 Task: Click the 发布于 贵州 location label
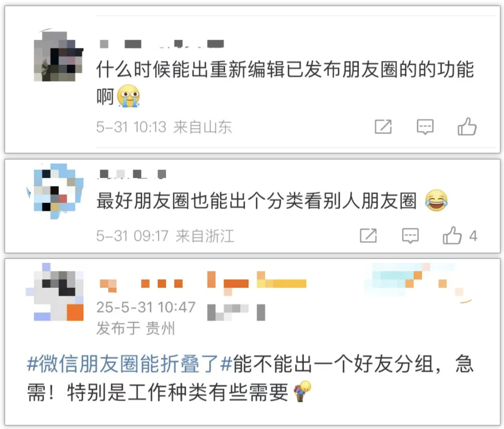point(136,328)
